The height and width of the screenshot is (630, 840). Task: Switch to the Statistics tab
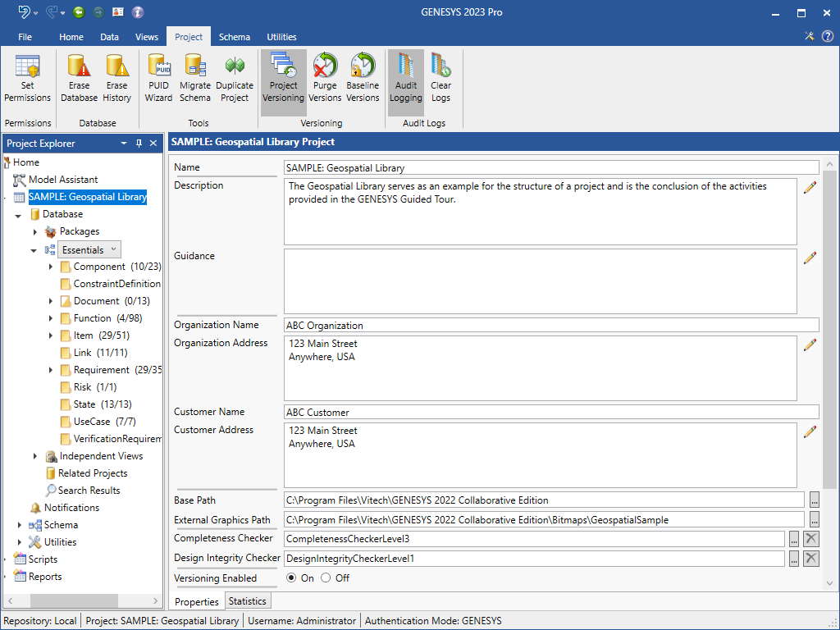pyautogui.click(x=247, y=601)
